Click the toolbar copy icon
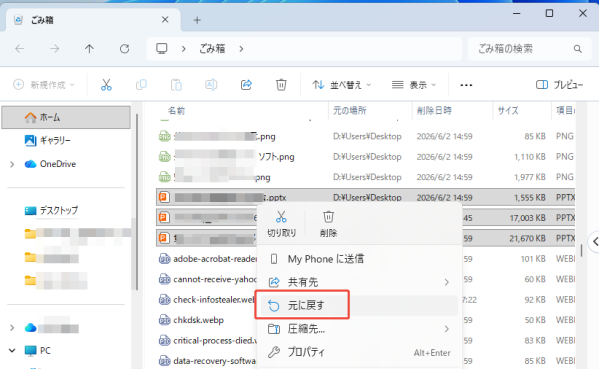The width and height of the screenshot is (599, 369). pyautogui.click(x=141, y=84)
